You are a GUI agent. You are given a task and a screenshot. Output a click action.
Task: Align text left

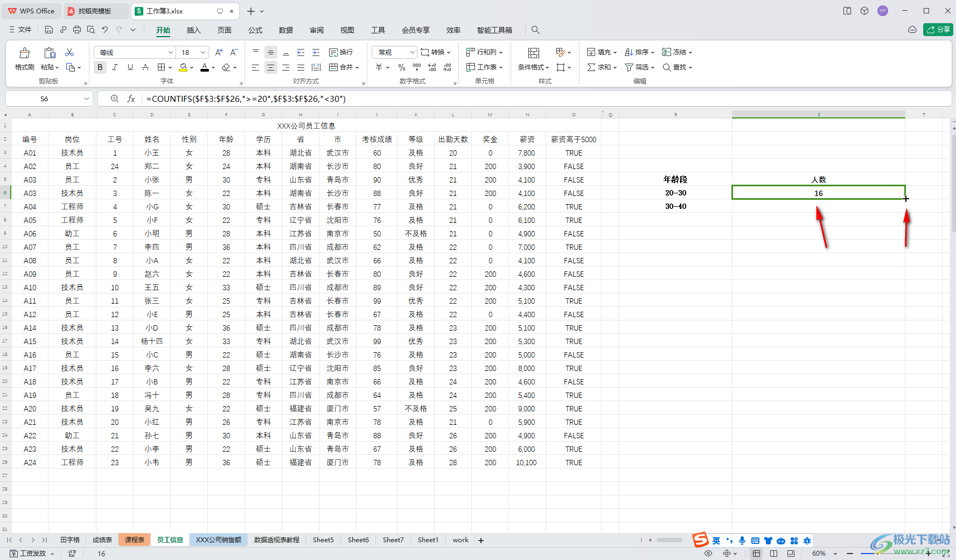point(256,67)
